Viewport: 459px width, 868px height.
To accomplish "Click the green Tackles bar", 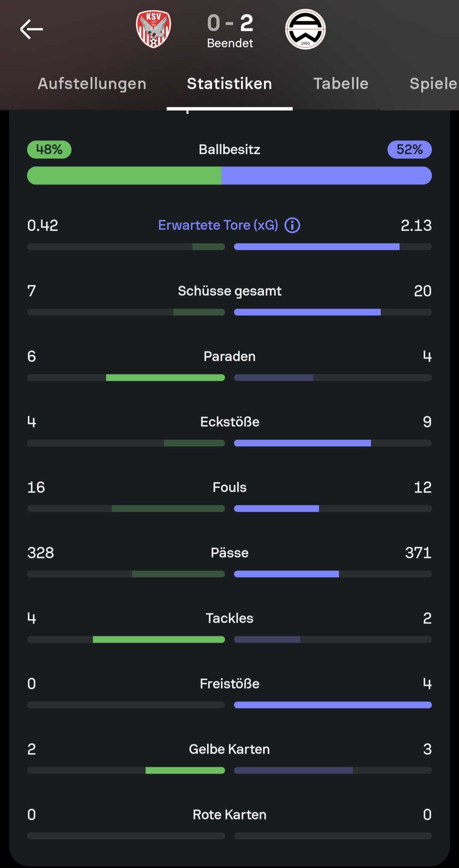I will (159, 639).
